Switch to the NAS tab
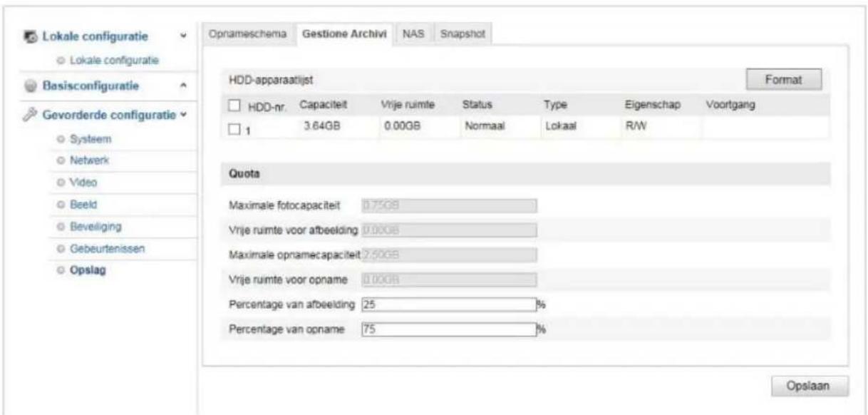The width and height of the screenshot is (868, 415). coord(413,35)
